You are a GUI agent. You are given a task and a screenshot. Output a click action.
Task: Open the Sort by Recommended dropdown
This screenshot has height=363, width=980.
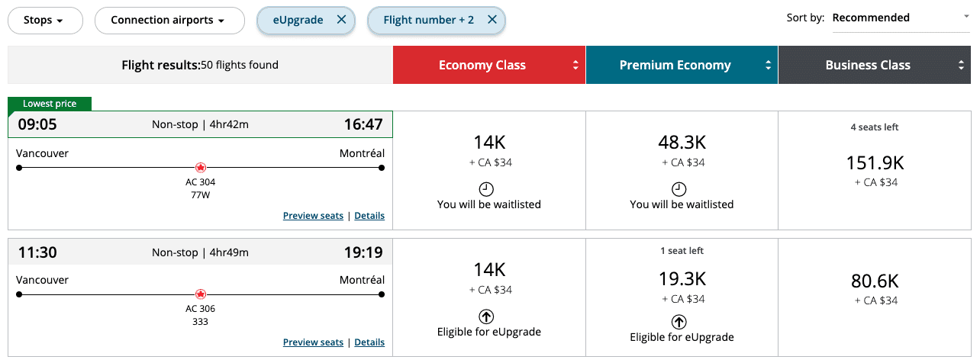[x=901, y=18]
